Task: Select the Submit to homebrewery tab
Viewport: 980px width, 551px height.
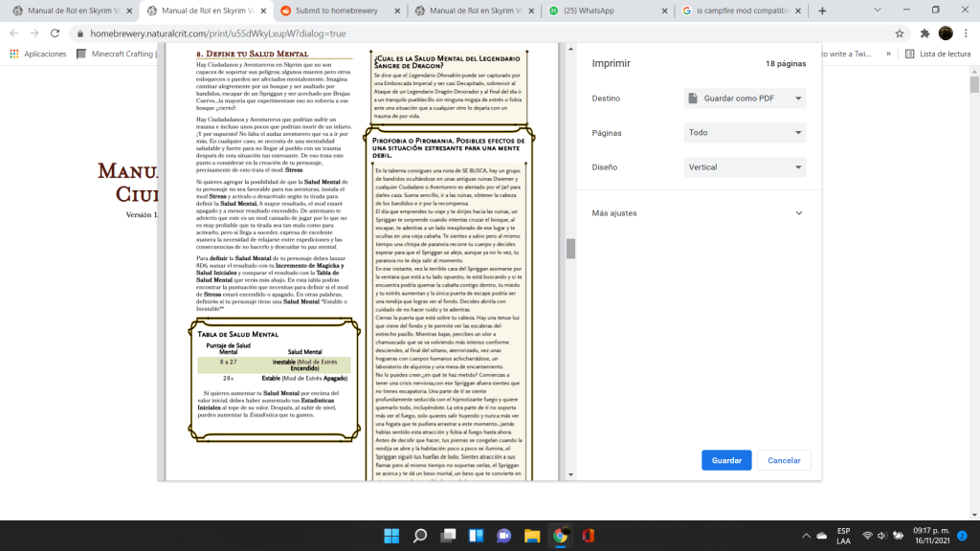Action: coord(336,11)
